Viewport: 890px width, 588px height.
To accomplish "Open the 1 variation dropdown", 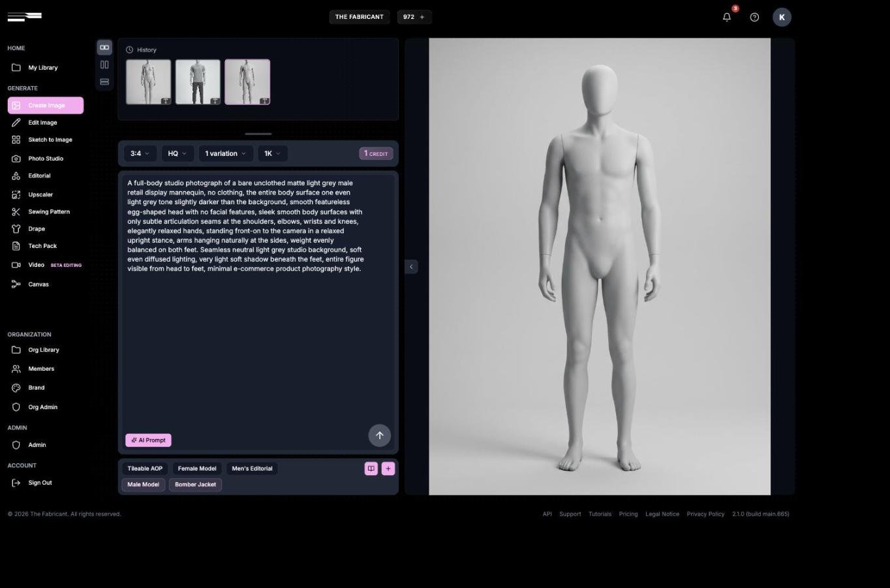I will click(225, 153).
